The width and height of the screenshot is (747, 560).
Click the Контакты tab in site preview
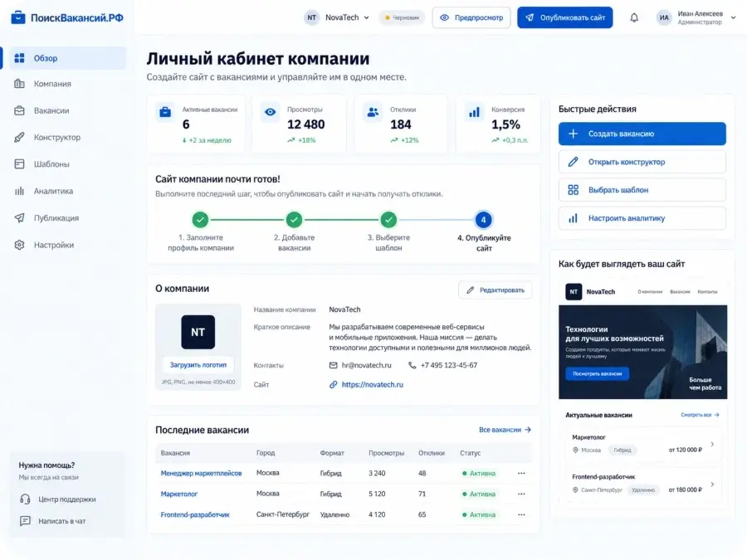pyautogui.click(x=707, y=291)
